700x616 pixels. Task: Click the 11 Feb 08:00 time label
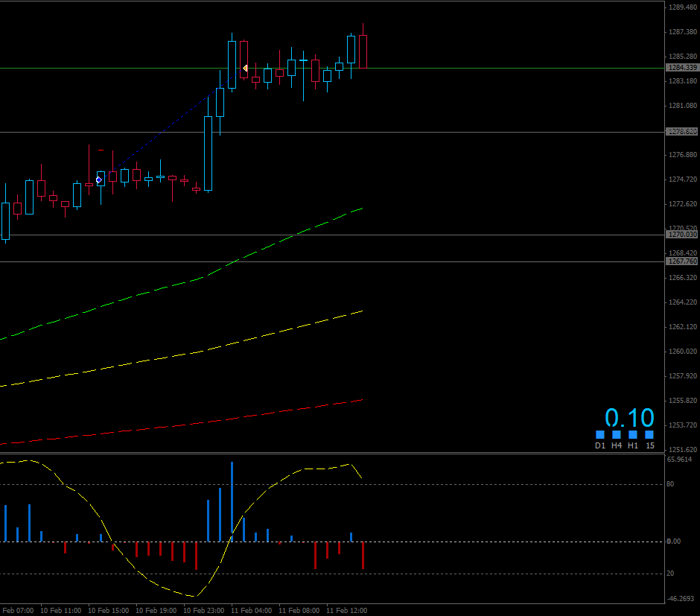pos(299,610)
